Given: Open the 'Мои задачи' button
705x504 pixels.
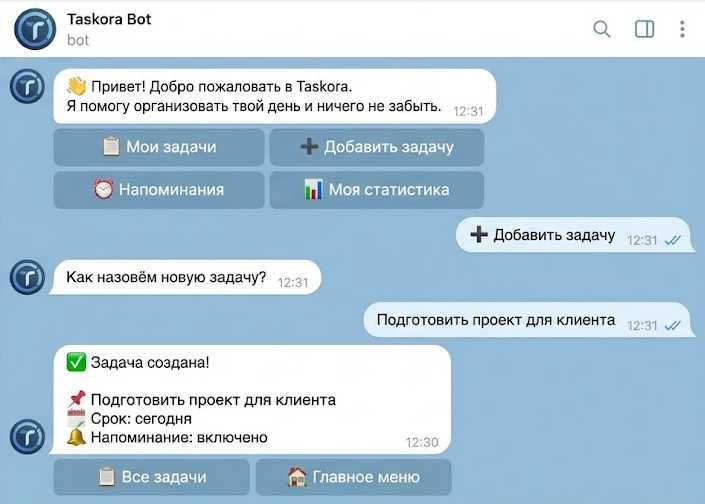Looking at the screenshot, I should [159, 147].
